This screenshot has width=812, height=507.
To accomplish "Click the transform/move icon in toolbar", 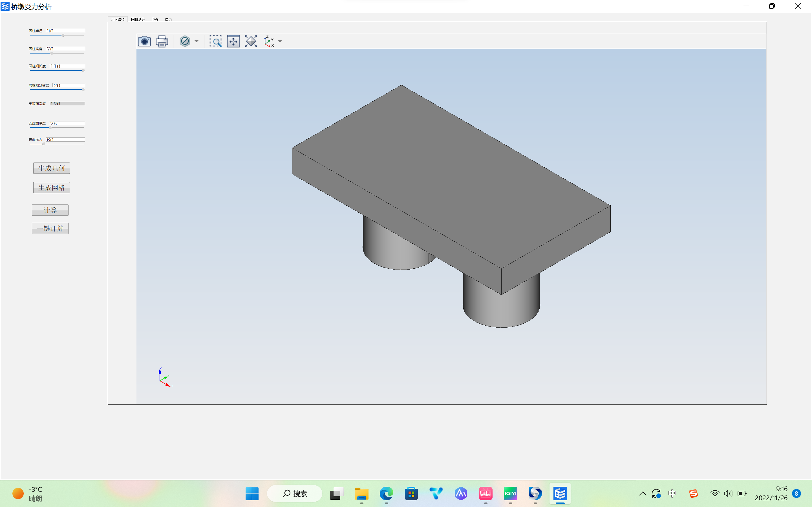I will (x=233, y=41).
